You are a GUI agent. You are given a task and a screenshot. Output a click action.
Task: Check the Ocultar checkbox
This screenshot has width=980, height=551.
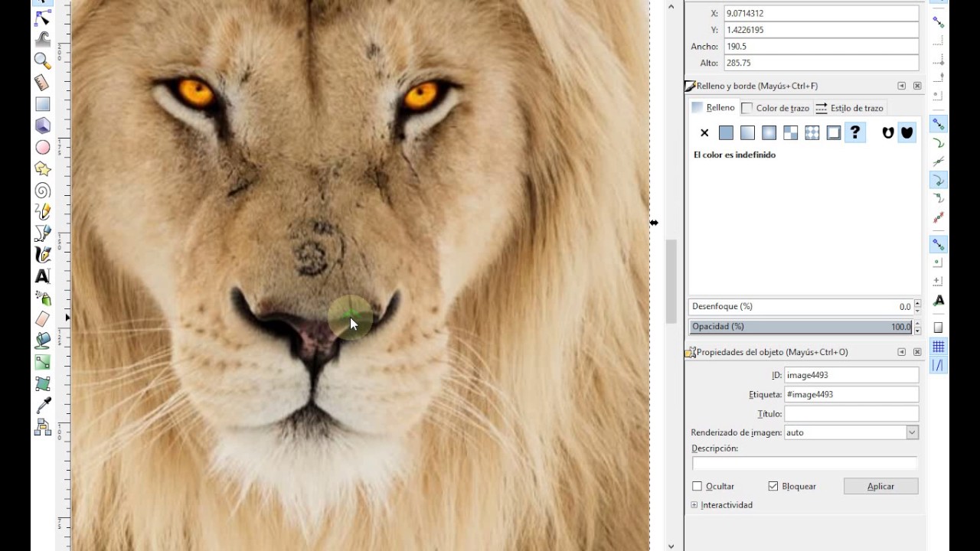click(x=697, y=486)
